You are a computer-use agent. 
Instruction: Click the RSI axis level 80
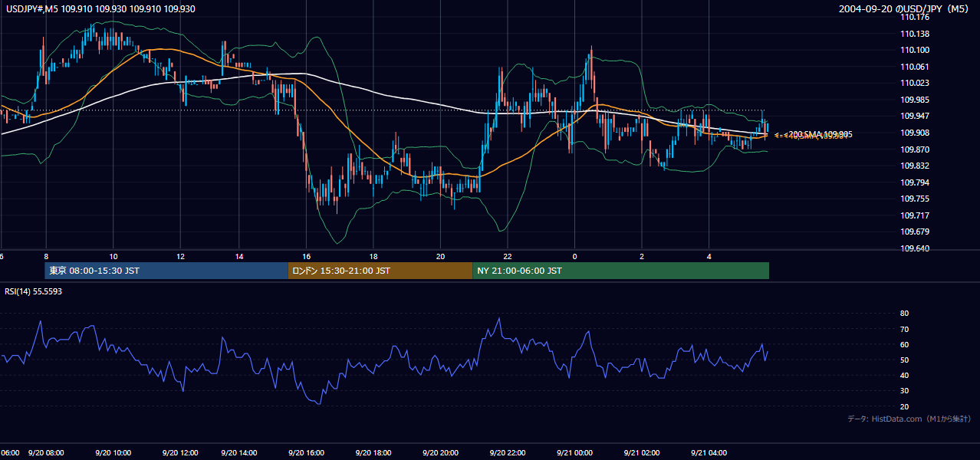pyautogui.click(x=904, y=314)
